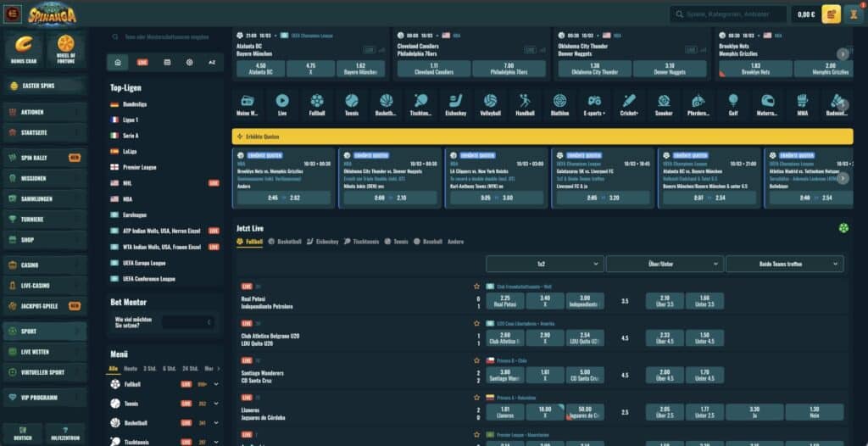Open the profile icon with notification badge

pyautogui.click(x=854, y=14)
